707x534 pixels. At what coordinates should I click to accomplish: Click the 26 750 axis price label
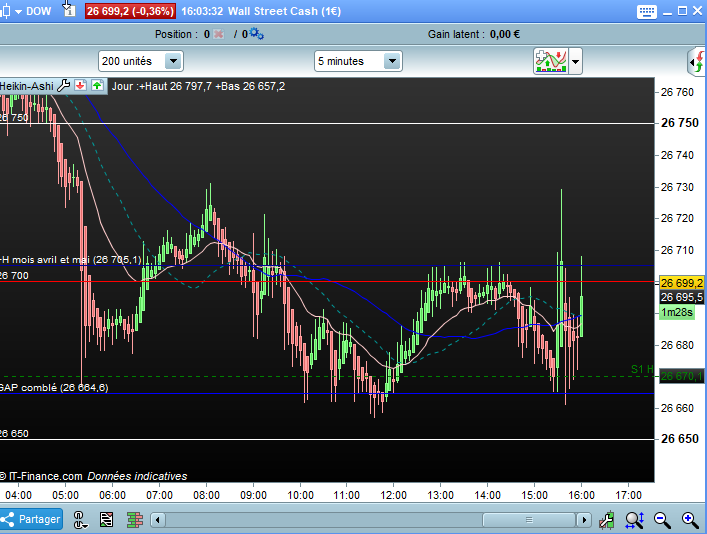click(679, 123)
